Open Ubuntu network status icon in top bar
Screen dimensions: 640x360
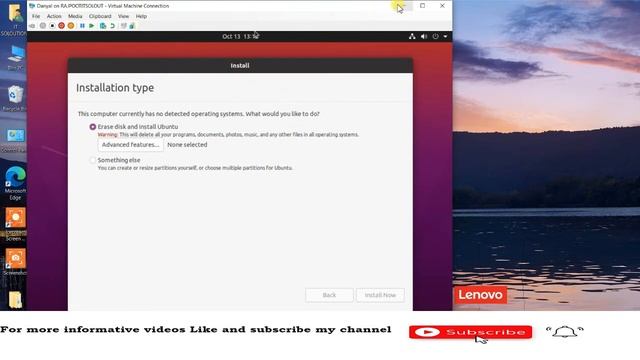(412, 36)
